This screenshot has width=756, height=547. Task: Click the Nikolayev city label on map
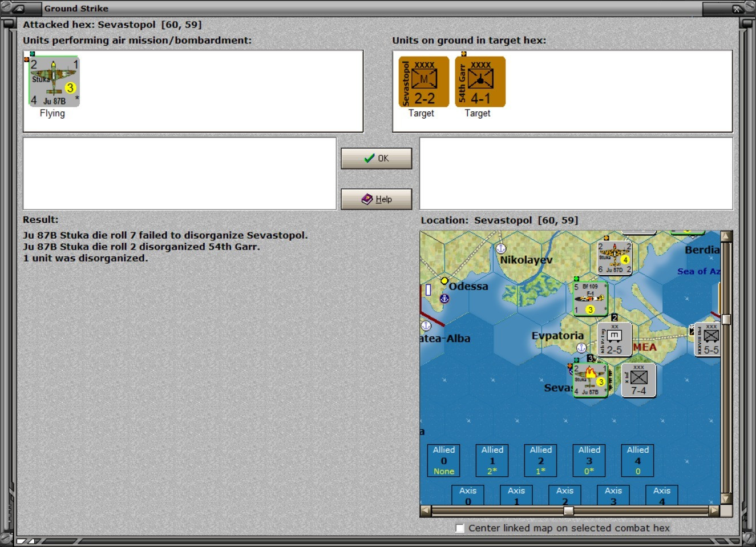pos(526,260)
